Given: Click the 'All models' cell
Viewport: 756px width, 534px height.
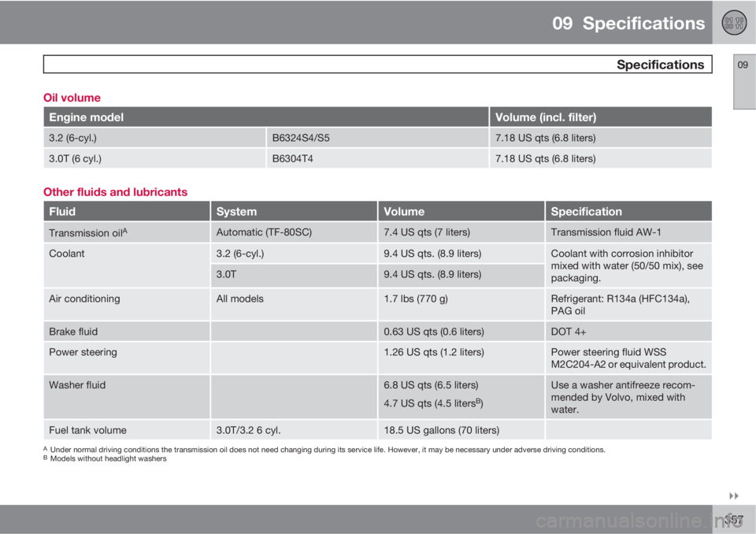Looking at the screenshot, I should click(x=294, y=304).
